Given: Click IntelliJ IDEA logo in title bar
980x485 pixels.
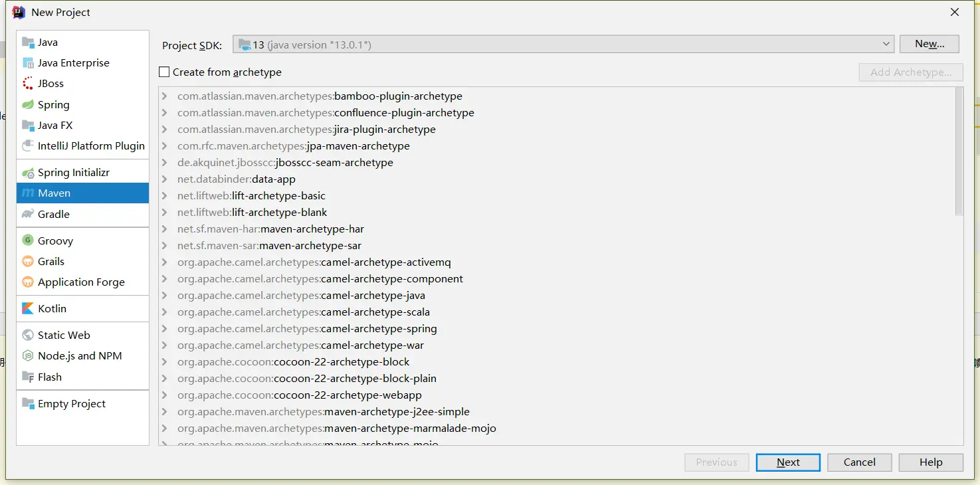Looking at the screenshot, I should [x=19, y=12].
